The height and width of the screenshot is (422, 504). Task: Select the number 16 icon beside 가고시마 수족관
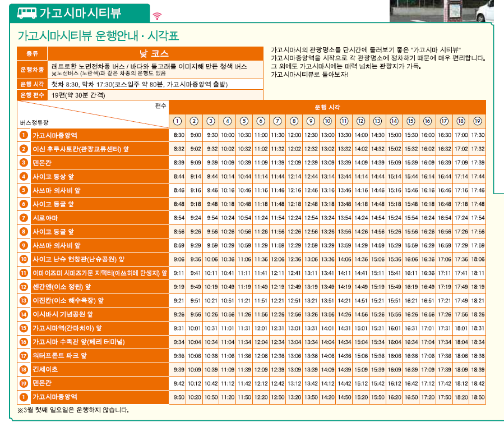click(24, 342)
